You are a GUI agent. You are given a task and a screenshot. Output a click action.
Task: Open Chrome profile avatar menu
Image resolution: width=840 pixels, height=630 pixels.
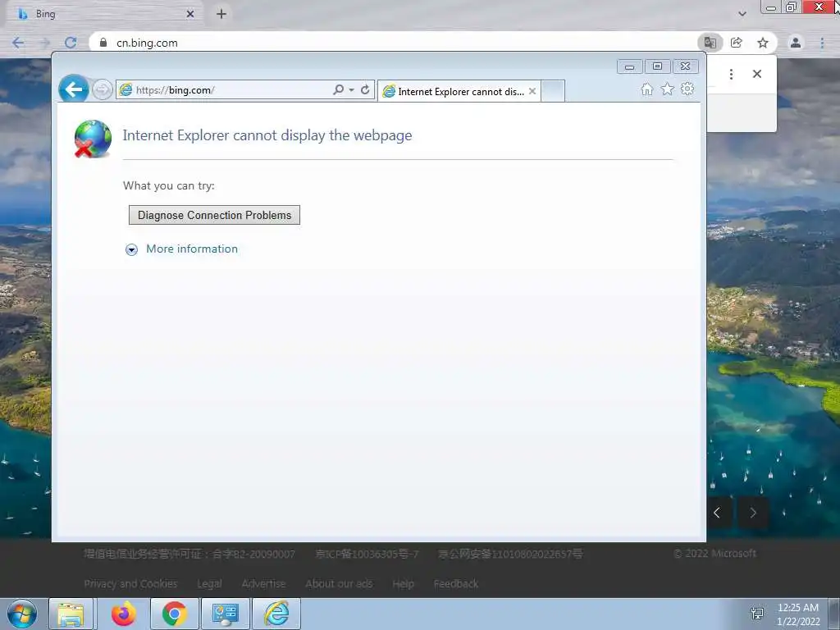pyautogui.click(x=796, y=43)
